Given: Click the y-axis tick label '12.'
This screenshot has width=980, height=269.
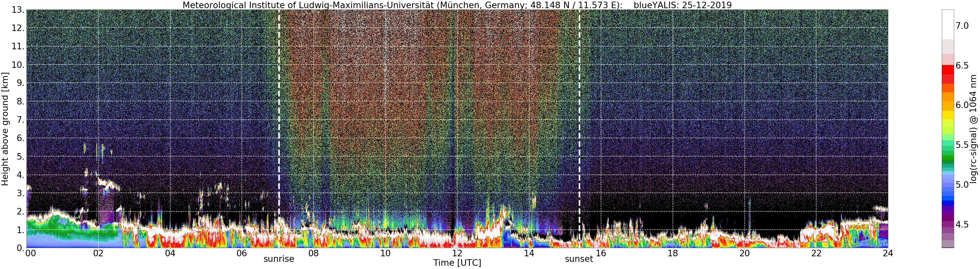Looking at the screenshot, I should [18, 28].
